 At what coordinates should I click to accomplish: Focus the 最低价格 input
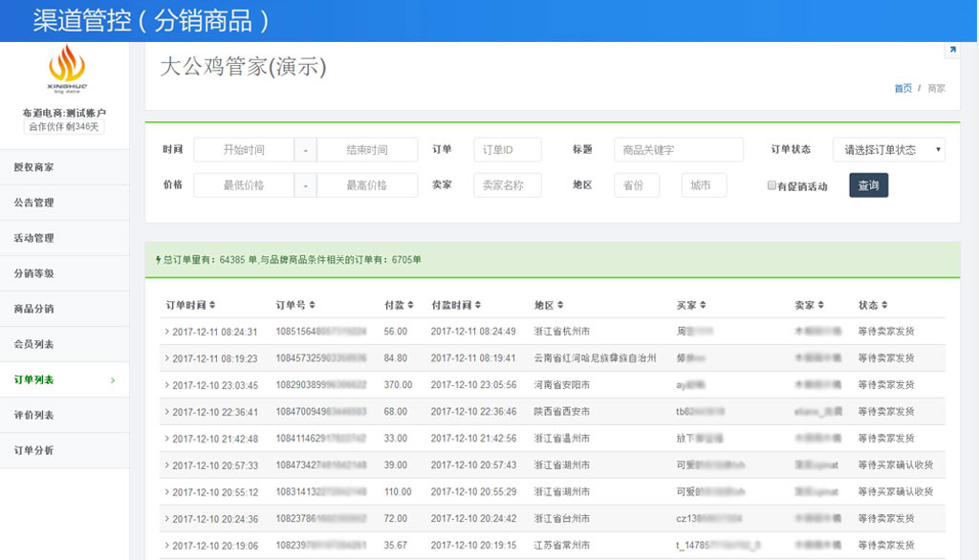pyautogui.click(x=244, y=185)
